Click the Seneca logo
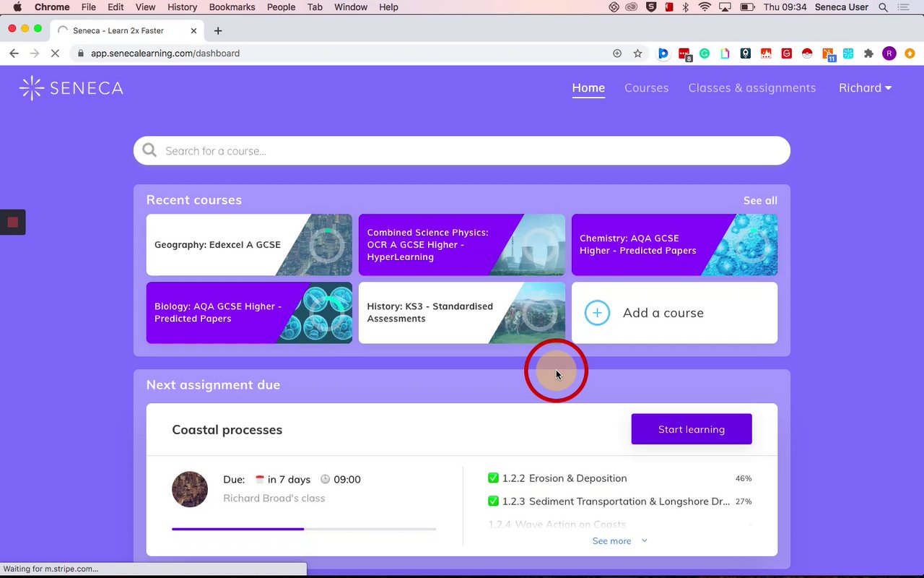This screenshot has height=578, width=924. (x=71, y=88)
